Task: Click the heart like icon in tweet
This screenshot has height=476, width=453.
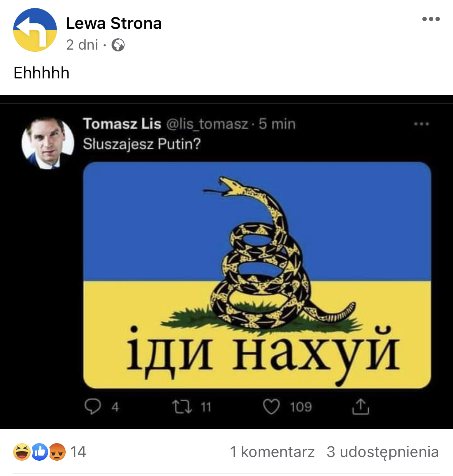Action: [x=271, y=407]
